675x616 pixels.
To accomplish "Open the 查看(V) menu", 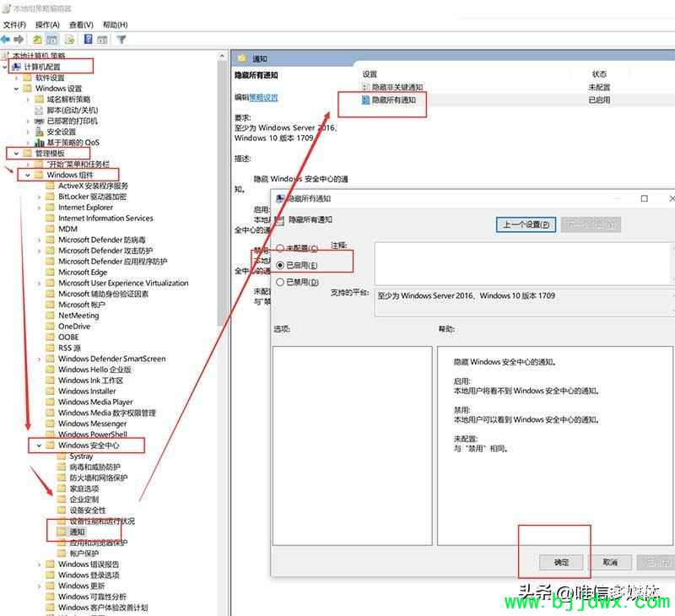I will tap(81, 25).
